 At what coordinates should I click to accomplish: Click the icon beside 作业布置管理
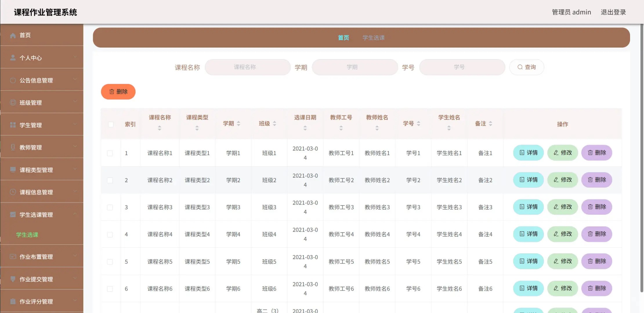click(13, 256)
